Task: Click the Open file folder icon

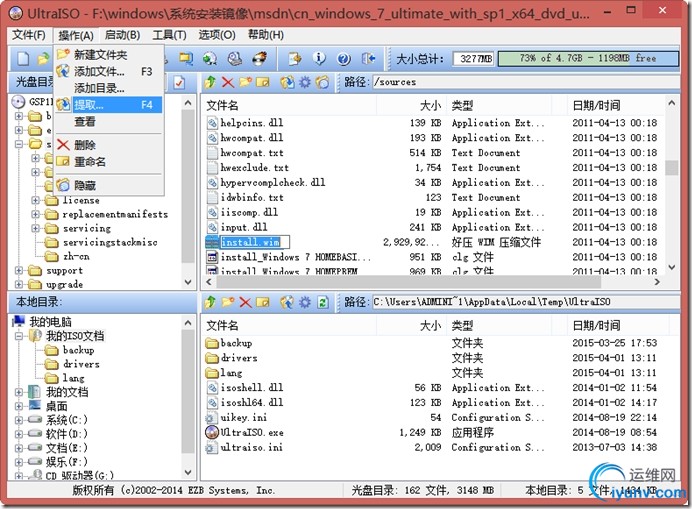Action: point(43,58)
